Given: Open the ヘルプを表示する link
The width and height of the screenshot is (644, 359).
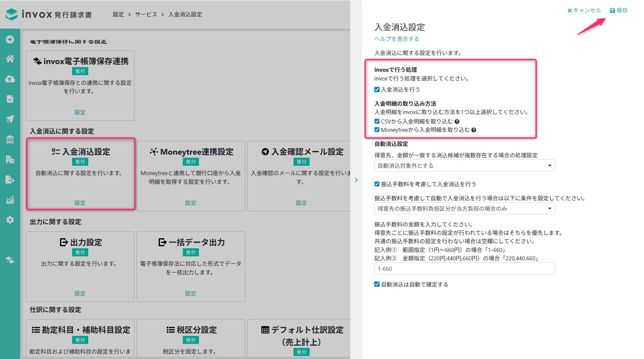Looking at the screenshot, I should click(397, 39).
